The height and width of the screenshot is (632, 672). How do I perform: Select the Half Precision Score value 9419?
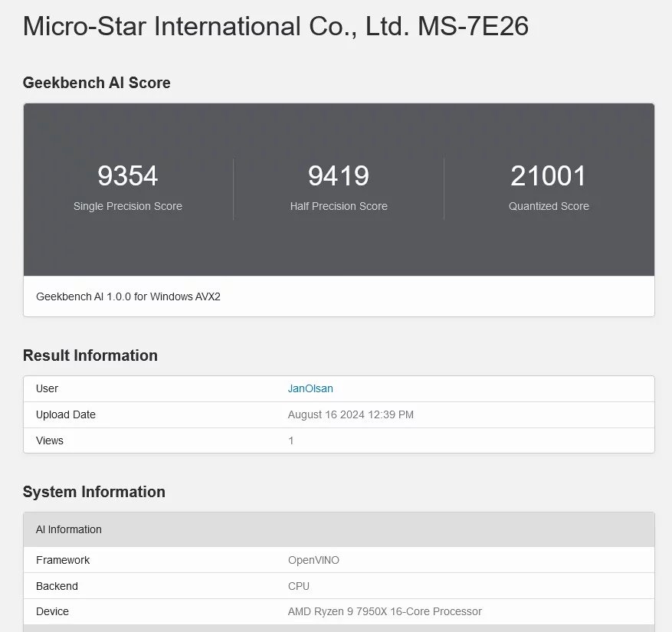(x=338, y=175)
